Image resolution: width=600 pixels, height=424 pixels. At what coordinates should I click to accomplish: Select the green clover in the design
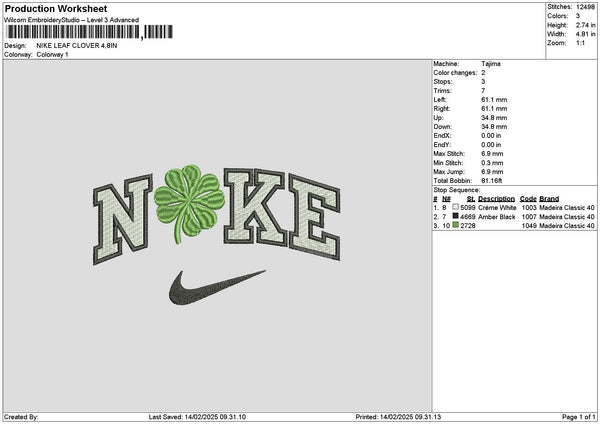(189, 202)
